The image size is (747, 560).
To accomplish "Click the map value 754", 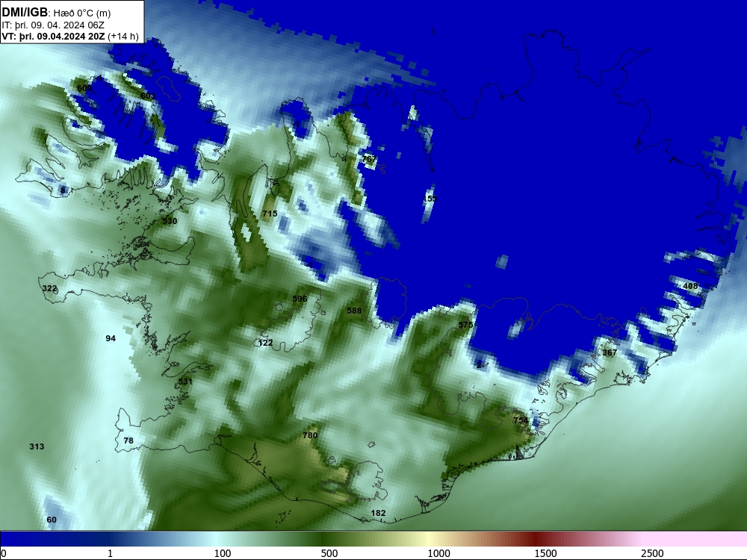I will (x=521, y=420).
